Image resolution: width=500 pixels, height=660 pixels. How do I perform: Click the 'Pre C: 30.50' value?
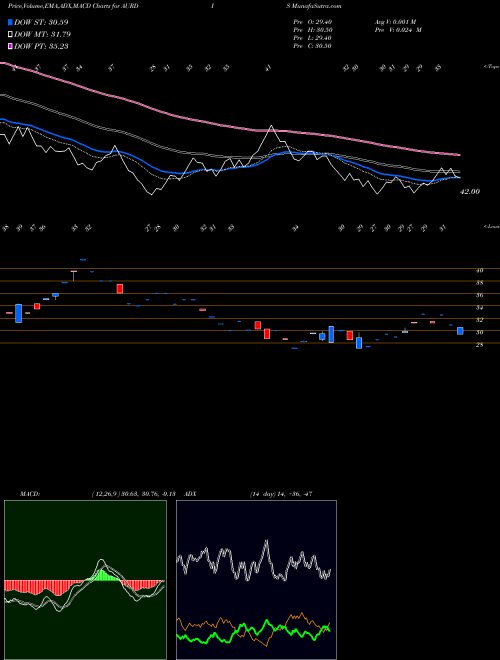tap(313, 46)
